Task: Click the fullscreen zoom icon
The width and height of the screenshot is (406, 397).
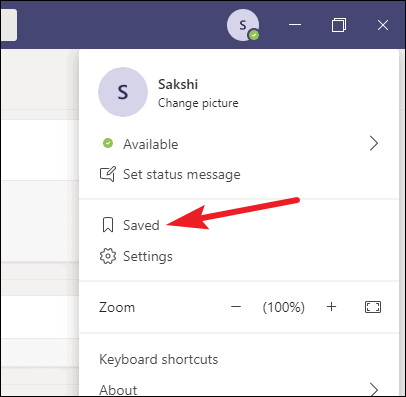Action: click(x=373, y=307)
